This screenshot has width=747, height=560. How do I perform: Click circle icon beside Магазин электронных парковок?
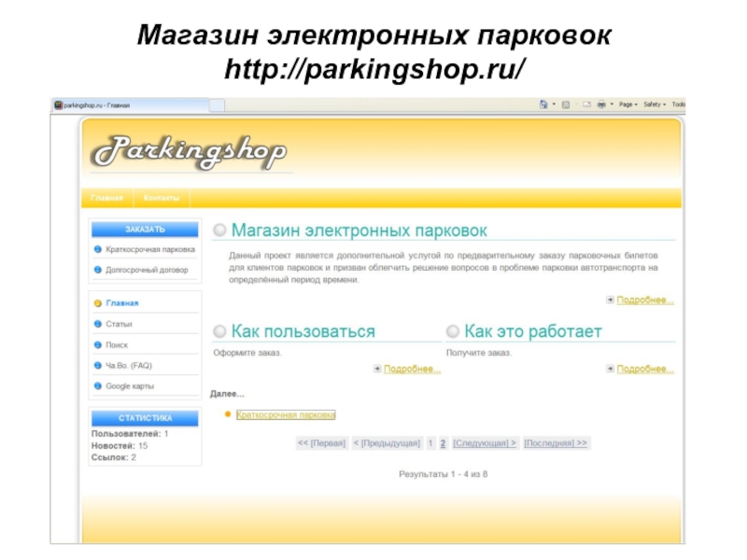coord(219,230)
